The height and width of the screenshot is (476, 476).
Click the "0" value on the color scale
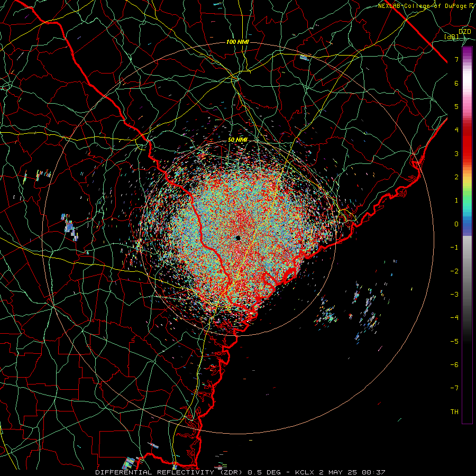[x=456, y=224]
